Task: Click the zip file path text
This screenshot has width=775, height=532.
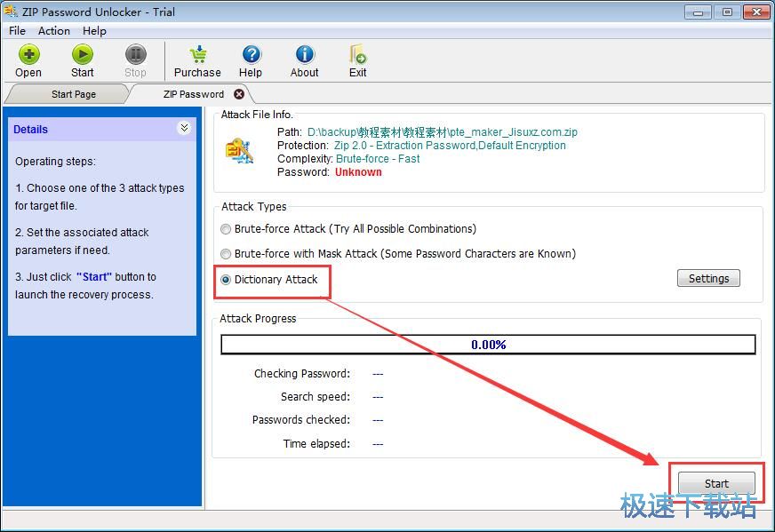Action: tap(442, 131)
